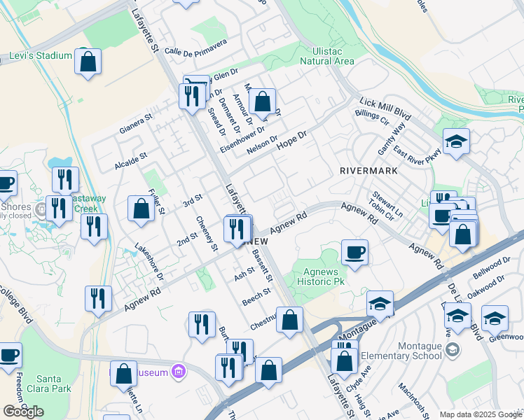Image resolution: width=524 pixels, height=420 pixels.
Task: Select the Levi's Stadium label
Action: tap(41, 55)
